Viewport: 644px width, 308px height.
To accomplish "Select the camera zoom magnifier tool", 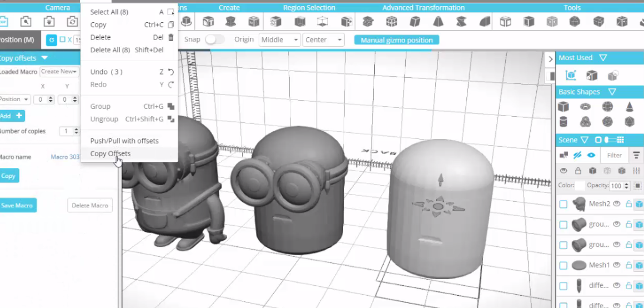I will 26,21.
